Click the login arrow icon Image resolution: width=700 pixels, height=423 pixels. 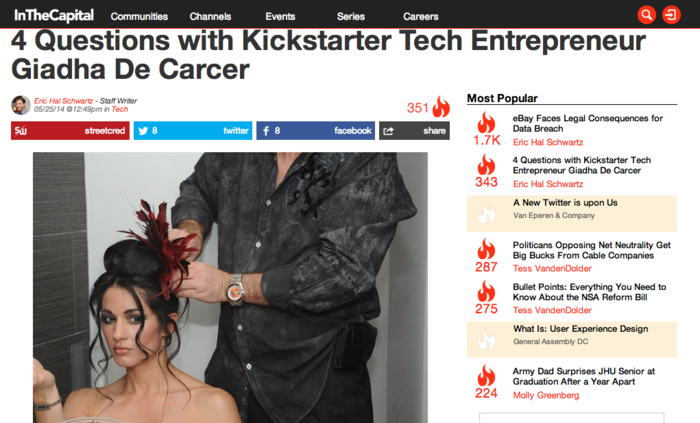(671, 15)
